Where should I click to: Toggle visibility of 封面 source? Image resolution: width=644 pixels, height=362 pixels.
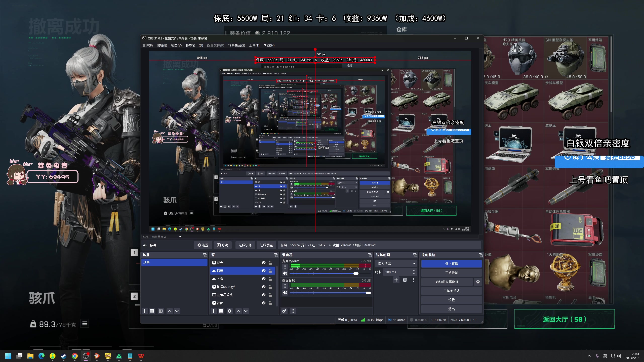tap(264, 303)
